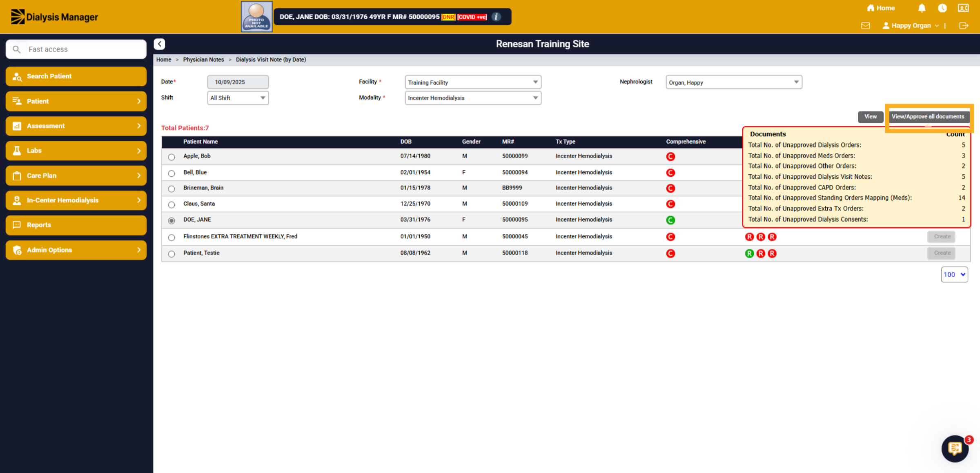Image resolution: width=980 pixels, height=473 pixels.
Task: Open the Facility dropdown
Action: (473, 82)
